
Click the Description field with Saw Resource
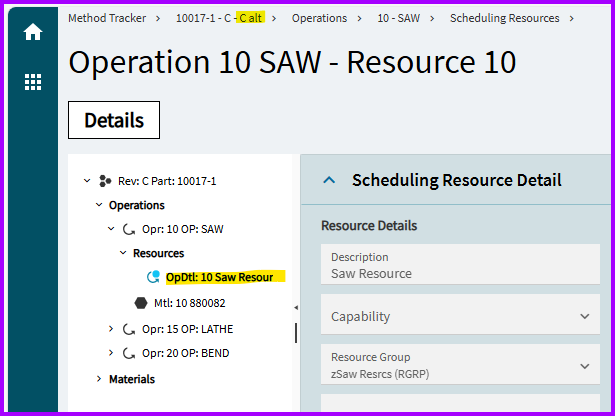pos(460,265)
